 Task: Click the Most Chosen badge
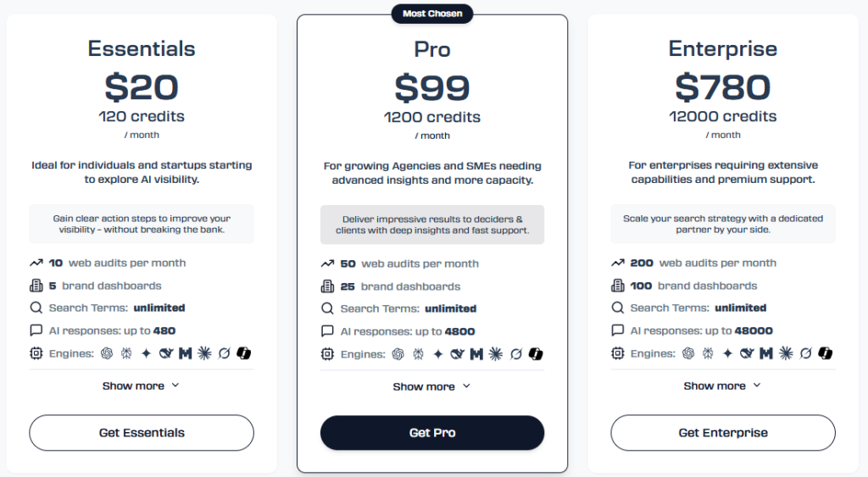pyautogui.click(x=432, y=14)
